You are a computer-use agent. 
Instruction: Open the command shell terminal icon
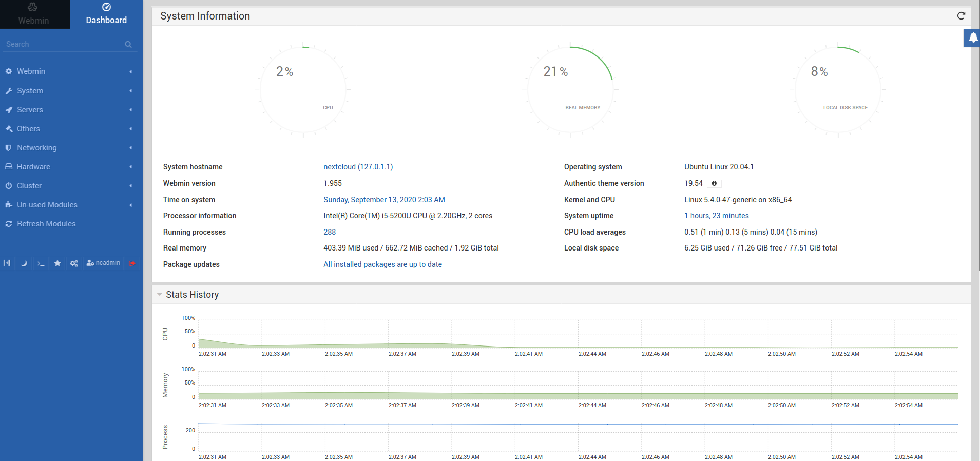41,263
